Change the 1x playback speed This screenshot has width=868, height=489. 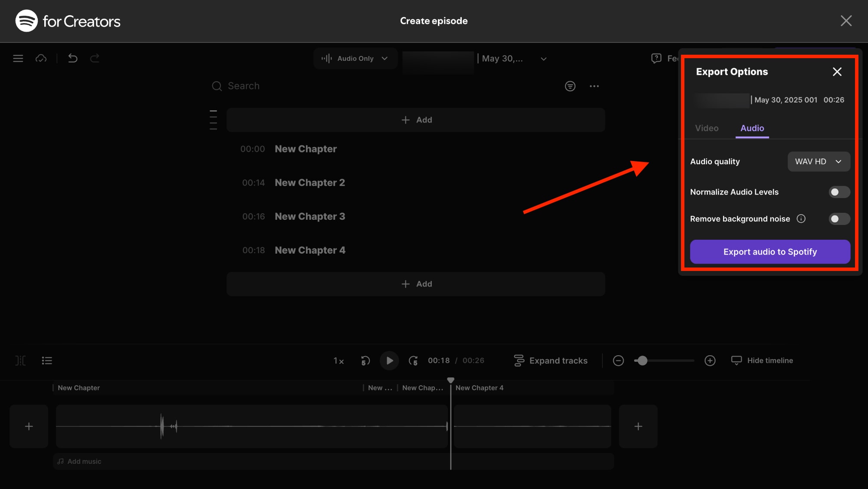pyautogui.click(x=339, y=361)
